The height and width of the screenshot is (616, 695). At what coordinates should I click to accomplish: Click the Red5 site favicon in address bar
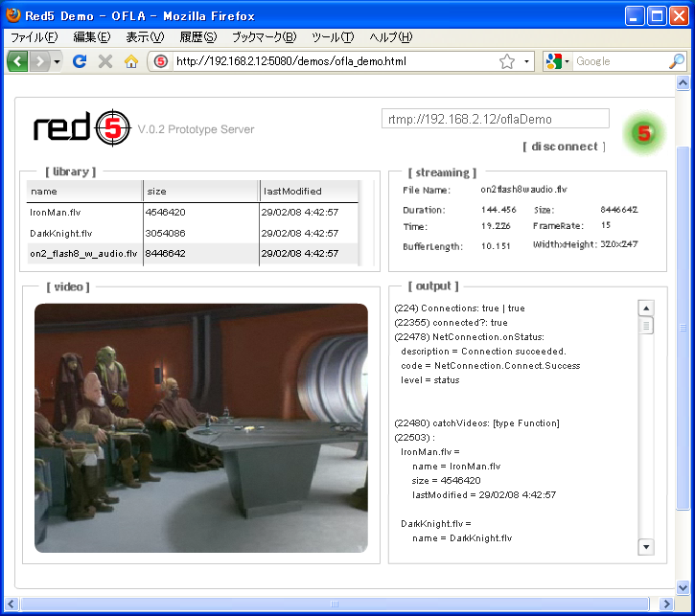(161, 61)
